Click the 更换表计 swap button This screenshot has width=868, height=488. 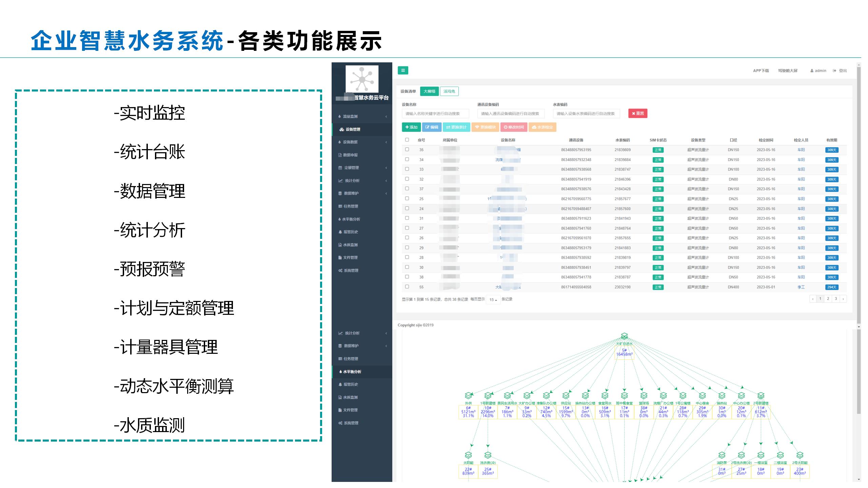(456, 127)
